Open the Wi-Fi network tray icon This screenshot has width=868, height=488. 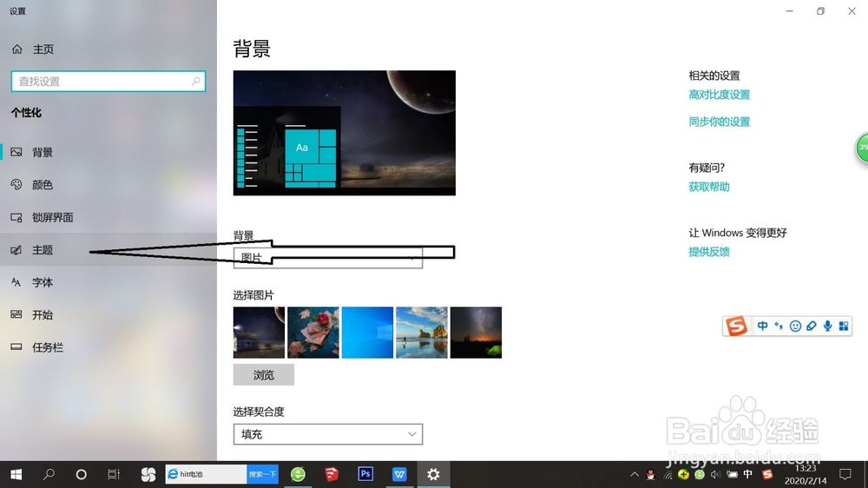pos(667,475)
